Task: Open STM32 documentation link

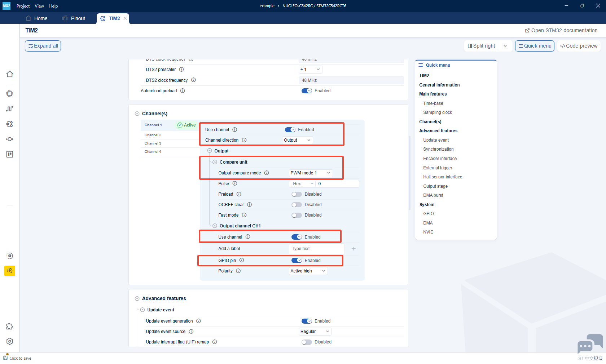Action: [561, 31]
